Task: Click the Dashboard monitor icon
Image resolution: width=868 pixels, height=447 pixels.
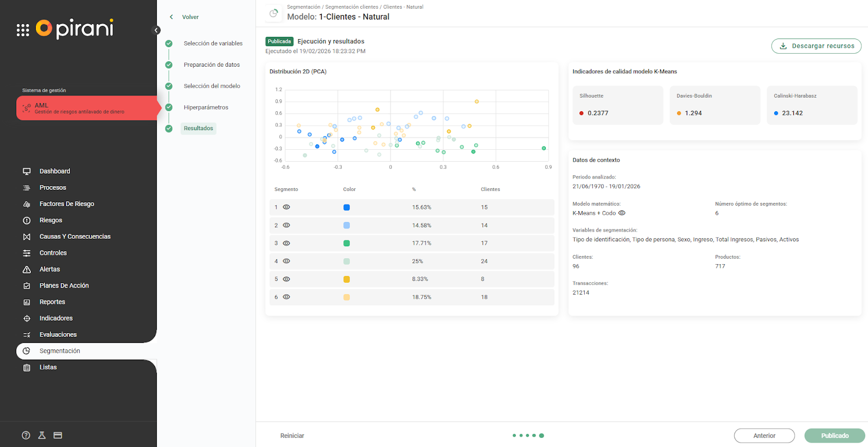Action: point(27,171)
